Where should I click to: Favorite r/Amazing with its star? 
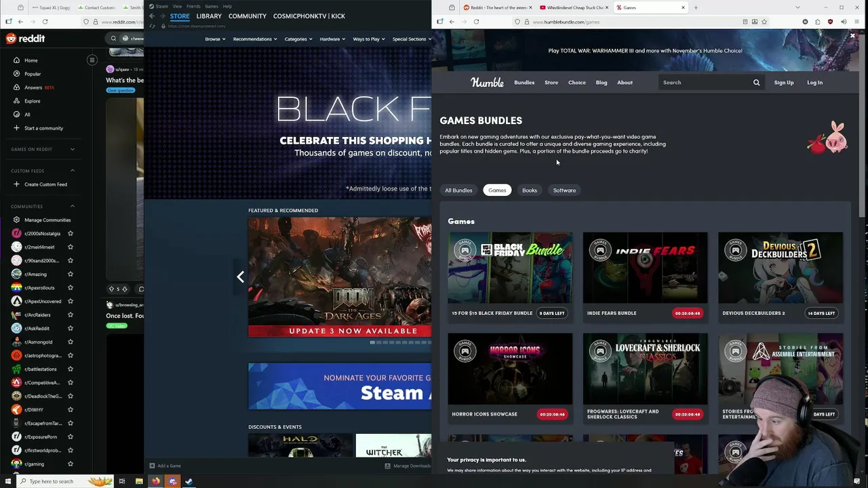(70, 274)
